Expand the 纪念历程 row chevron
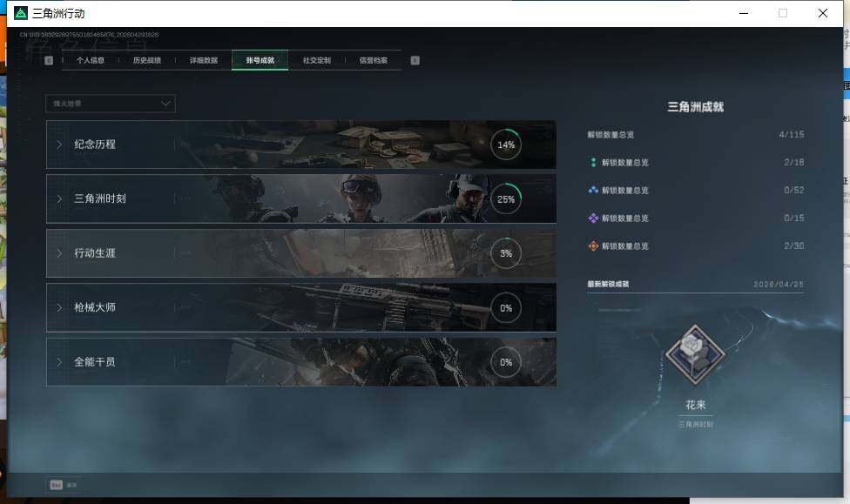Screen dimensions: 850x504 [59, 144]
